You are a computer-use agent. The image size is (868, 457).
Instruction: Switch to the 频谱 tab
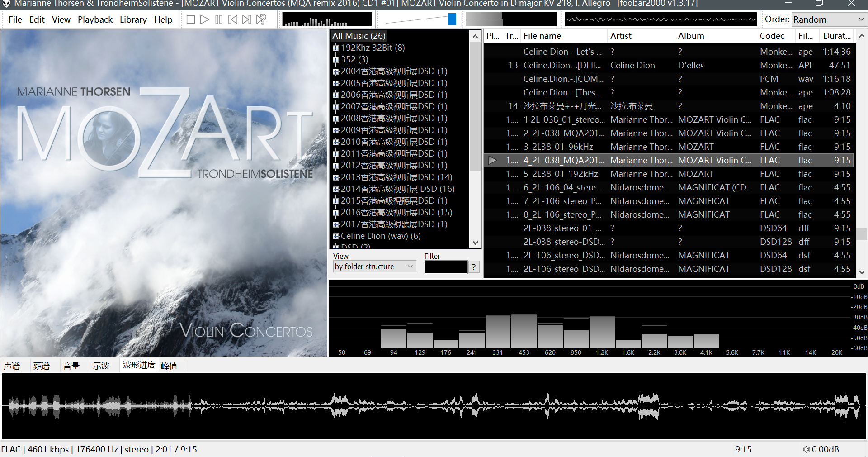tap(42, 366)
